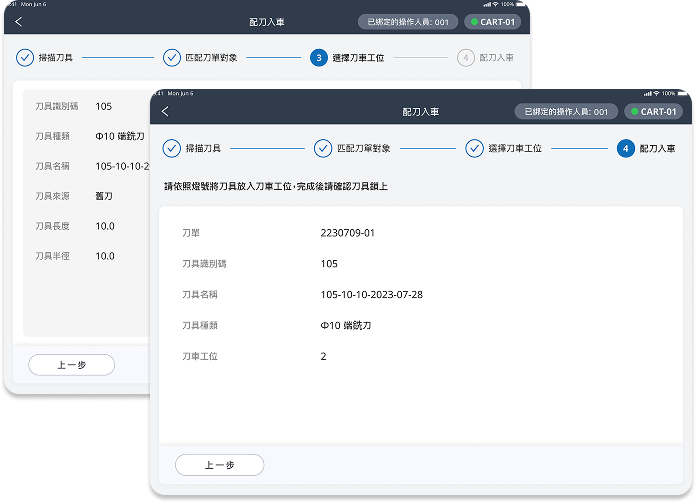
Task: Click back arrow on rear tablet header
Action: tap(18, 22)
